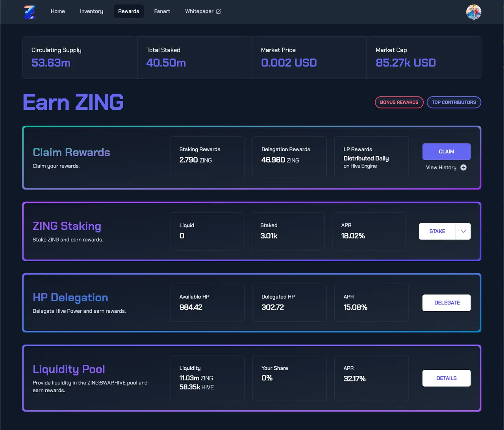The image size is (504, 430).
Task: Open the Fanart tab
Action: pyautogui.click(x=162, y=11)
